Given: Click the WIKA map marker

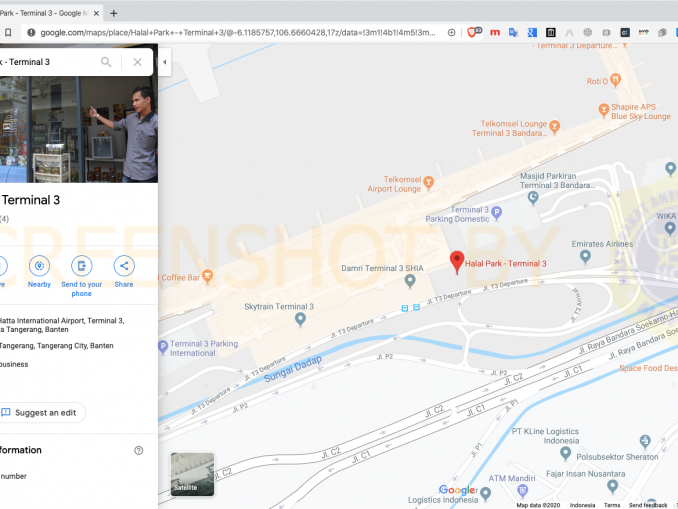Looking at the screenshot, I should [670, 228].
